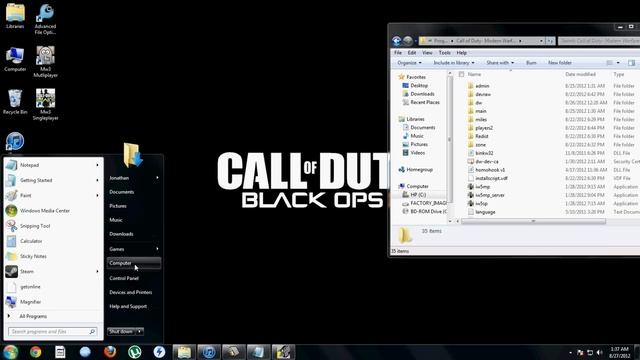Image resolution: width=640 pixels, height=360 pixels.
Task: Select iw5sp application file
Action: pyautogui.click(x=481, y=203)
